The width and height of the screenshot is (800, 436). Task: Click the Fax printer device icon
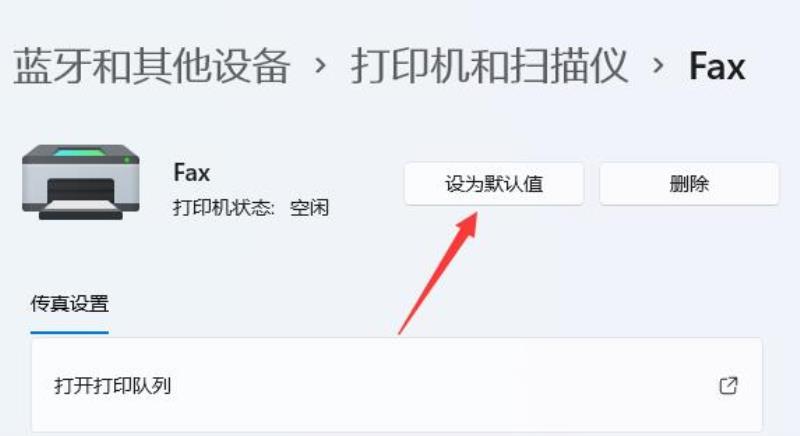coord(81,182)
